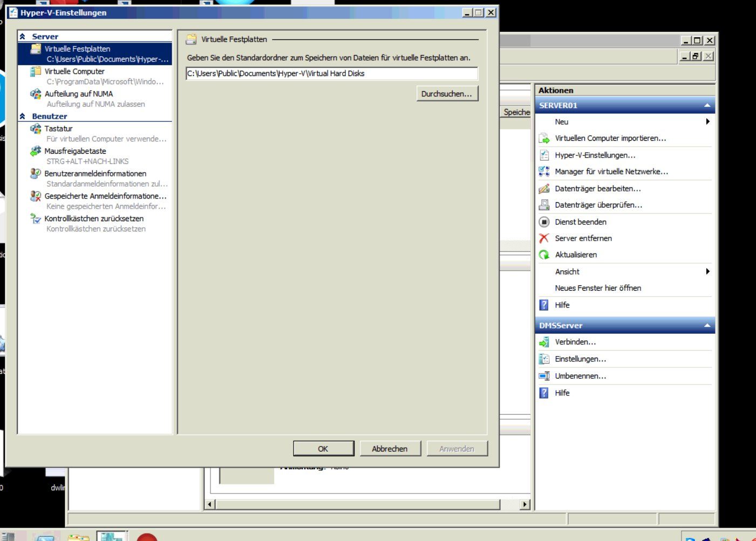This screenshot has height=541, width=756.
Task: Click the Hyper-V-Einstellungen title bar icon
Action: point(13,12)
